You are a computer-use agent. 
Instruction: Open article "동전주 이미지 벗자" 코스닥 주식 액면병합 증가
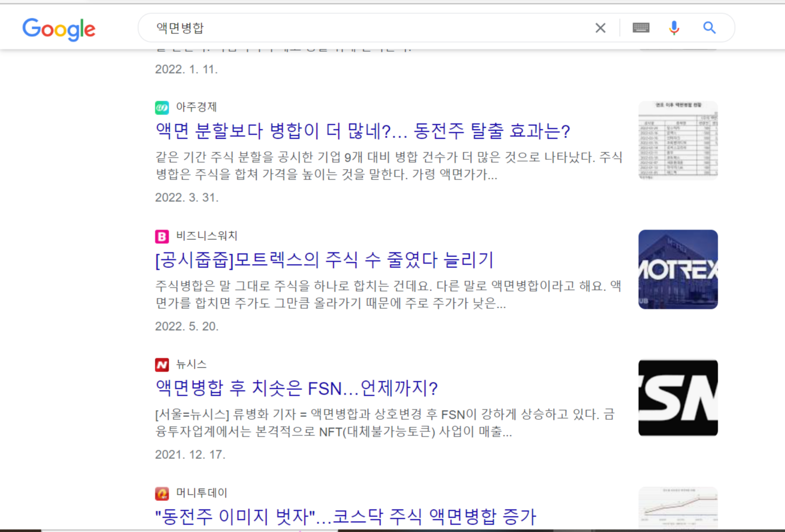[x=346, y=516]
